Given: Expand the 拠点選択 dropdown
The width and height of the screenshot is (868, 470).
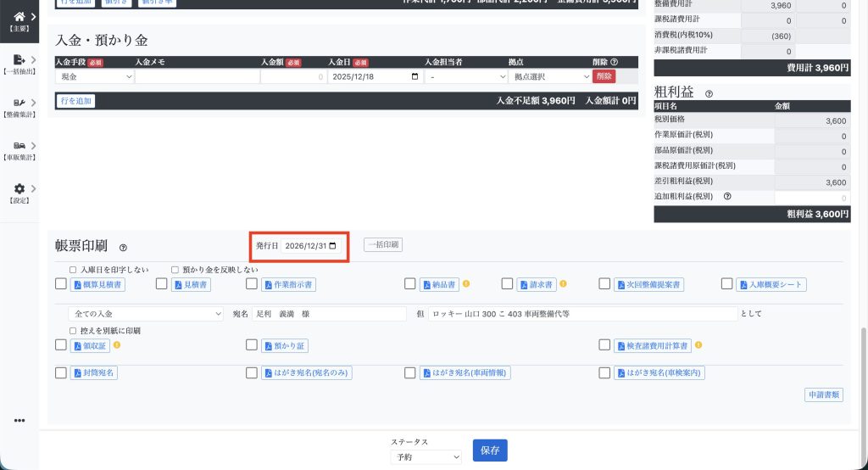Looking at the screenshot, I should click(x=551, y=76).
